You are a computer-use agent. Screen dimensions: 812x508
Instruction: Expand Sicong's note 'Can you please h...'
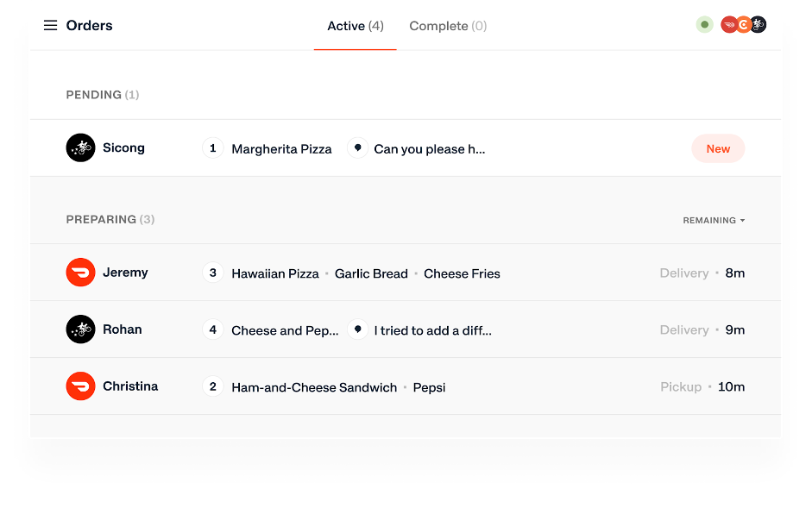tap(429, 149)
